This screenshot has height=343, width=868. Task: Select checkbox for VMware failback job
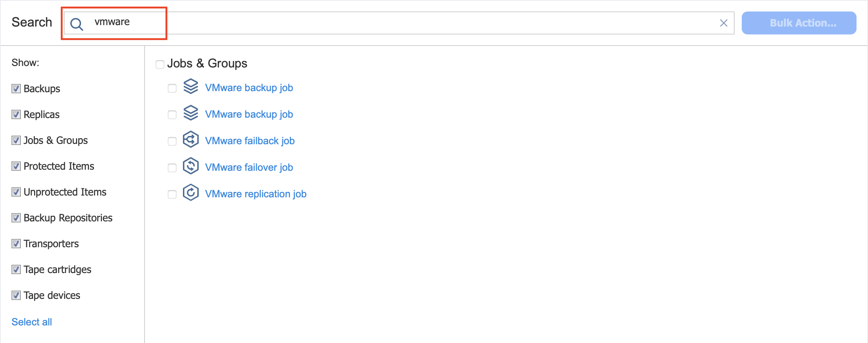pos(172,141)
